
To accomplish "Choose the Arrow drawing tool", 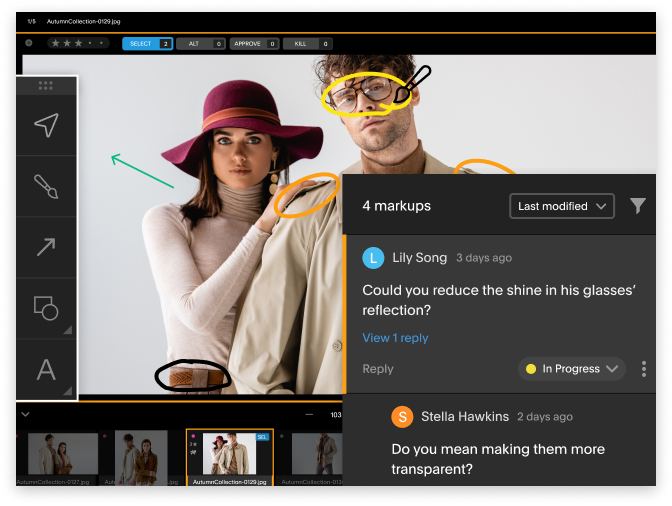I will pos(46,247).
